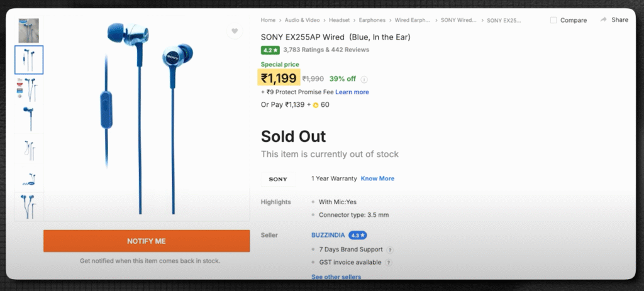644x291 pixels.
Task: Select the first product thumbnail in packaging
Action: pos(29,30)
